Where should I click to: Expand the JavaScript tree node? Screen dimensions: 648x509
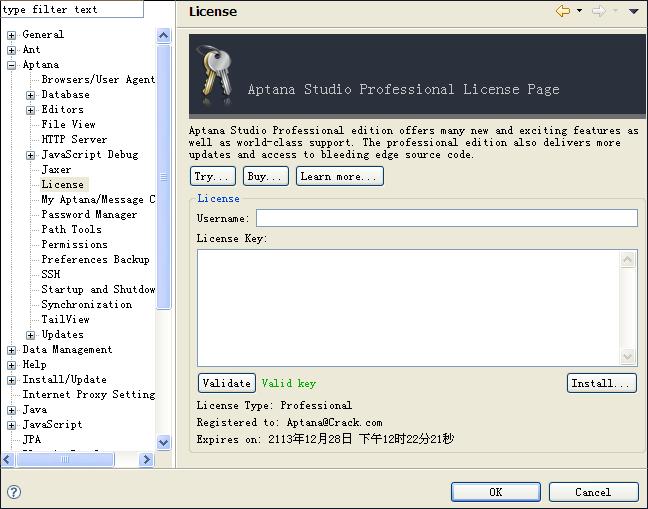12,425
